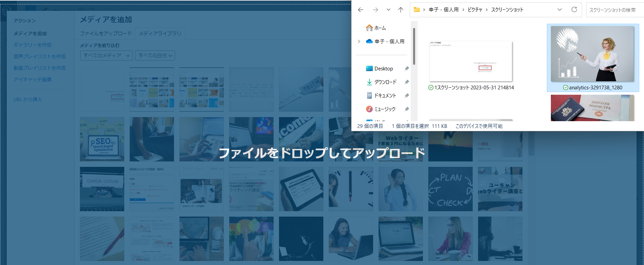Select 1スクリーンショット 2023-05-31 214814 thumbnail

(471, 61)
